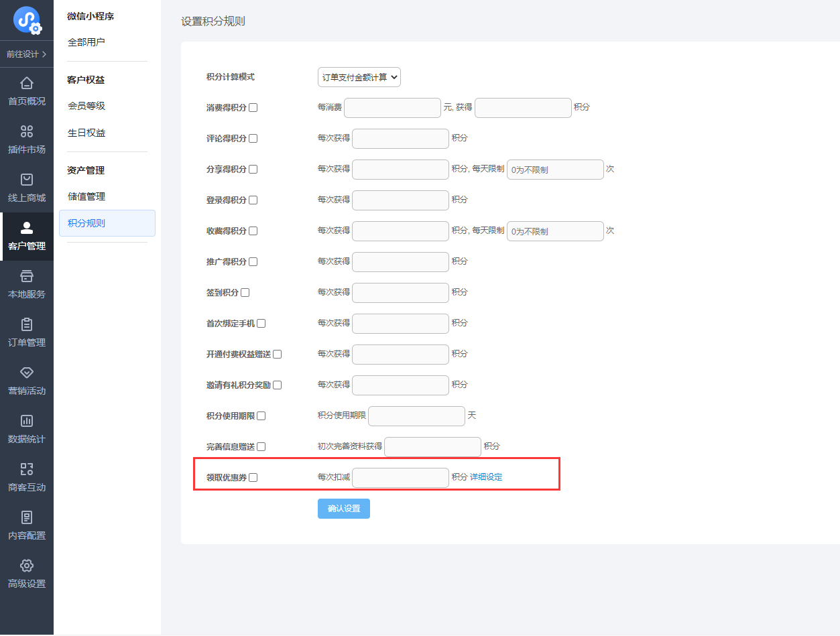
Task: Open 本地服务 local service icon
Action: coord(27,276)
